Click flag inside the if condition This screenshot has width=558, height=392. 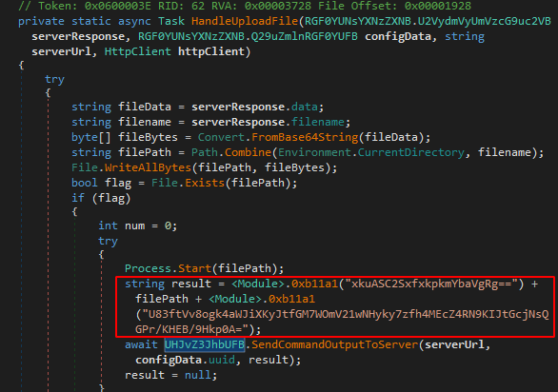click(x=111, y=199)
